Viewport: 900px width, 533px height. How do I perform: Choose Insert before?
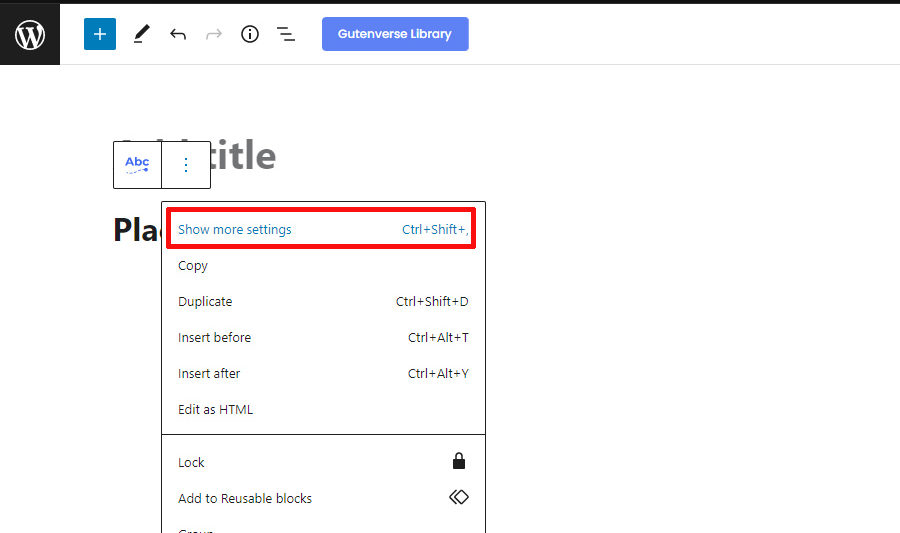[x=323, y=337]
